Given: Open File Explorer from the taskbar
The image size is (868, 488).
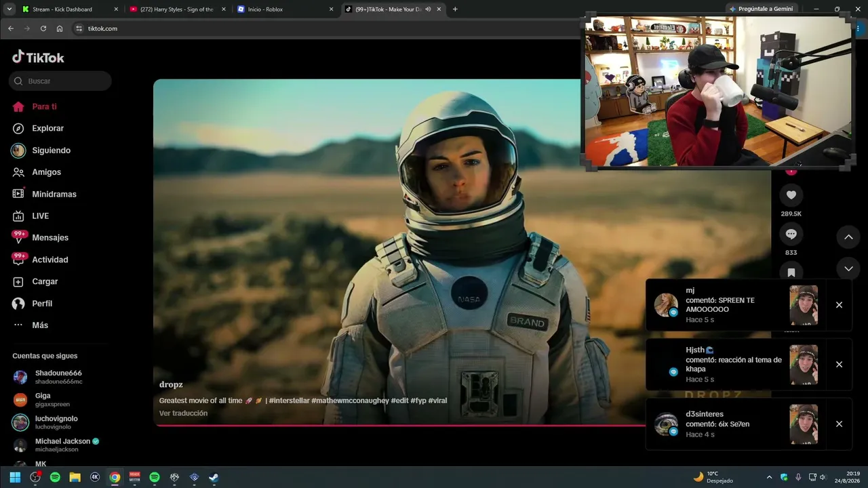Looking at the screenshot, I should tap(75, 477).
